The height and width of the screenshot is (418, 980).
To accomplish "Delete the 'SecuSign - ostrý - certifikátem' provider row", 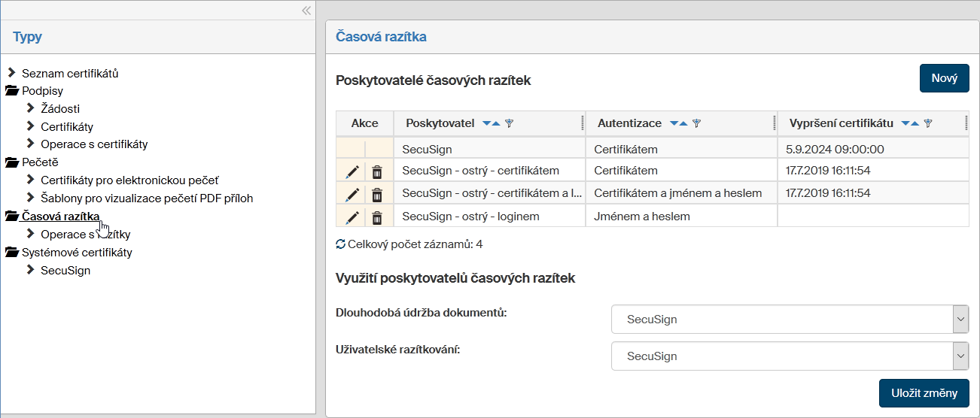I will 377,171.
